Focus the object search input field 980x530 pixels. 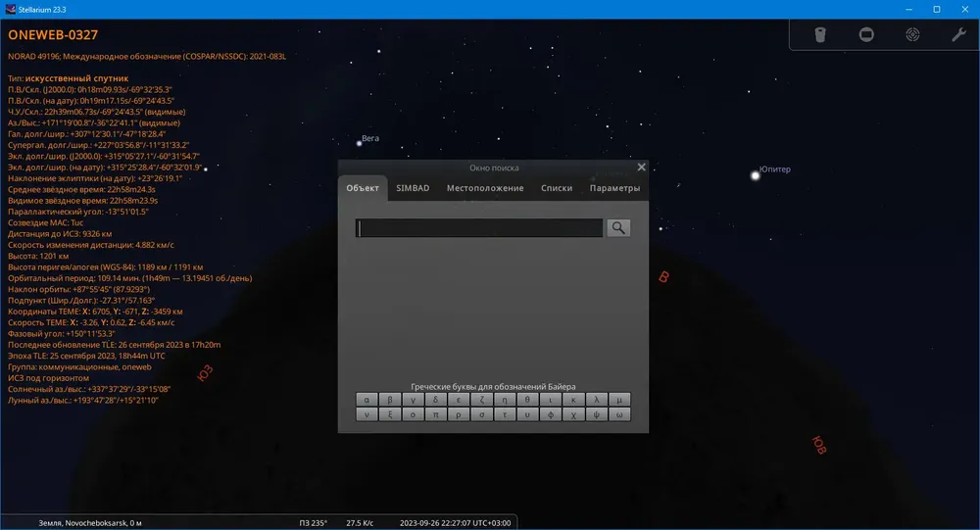click(479, 228)
